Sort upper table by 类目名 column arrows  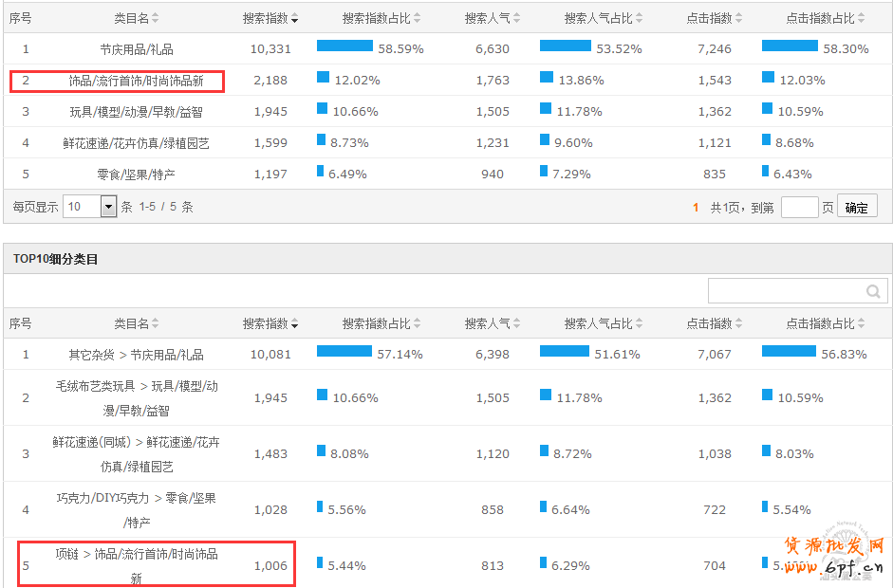click(x=156, y=19)
